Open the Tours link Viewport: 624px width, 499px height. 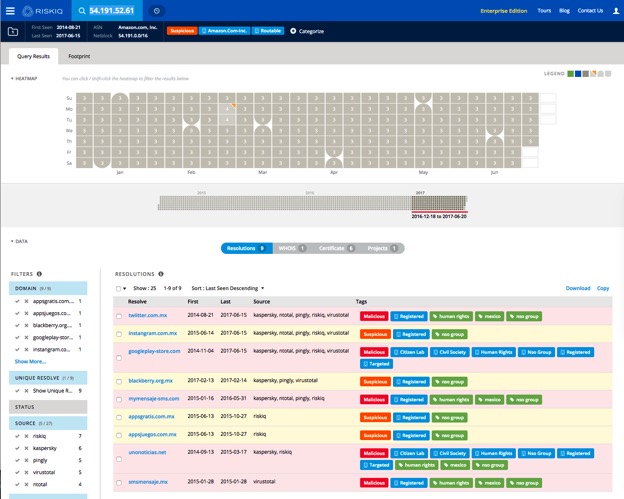point(544,11)
